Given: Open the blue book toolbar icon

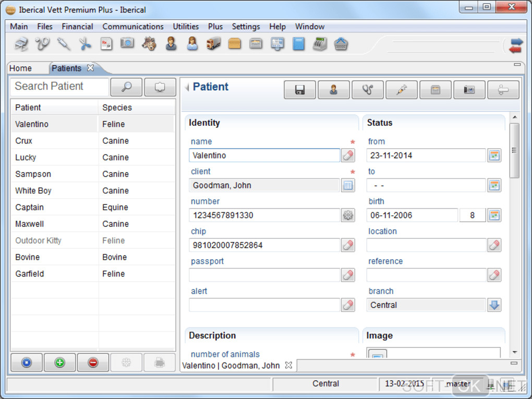Looking at the screenshot, I should click(298, 44).
